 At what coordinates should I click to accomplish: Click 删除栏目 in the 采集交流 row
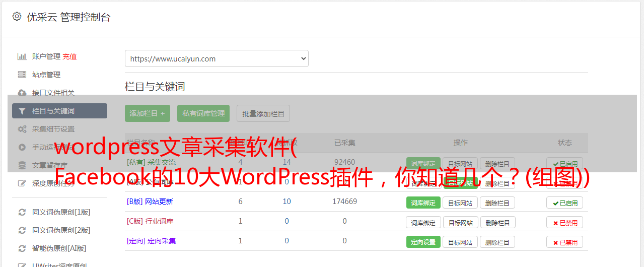(x=497, y=163)
